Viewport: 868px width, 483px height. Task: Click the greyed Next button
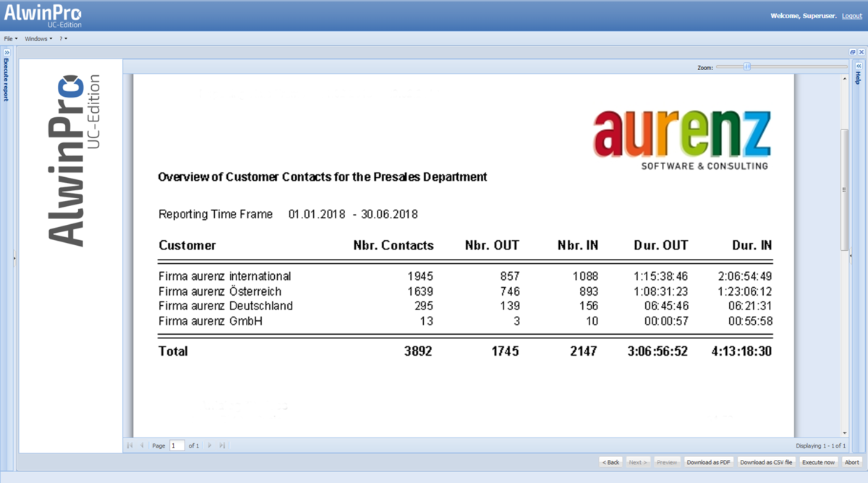point(637,462)
